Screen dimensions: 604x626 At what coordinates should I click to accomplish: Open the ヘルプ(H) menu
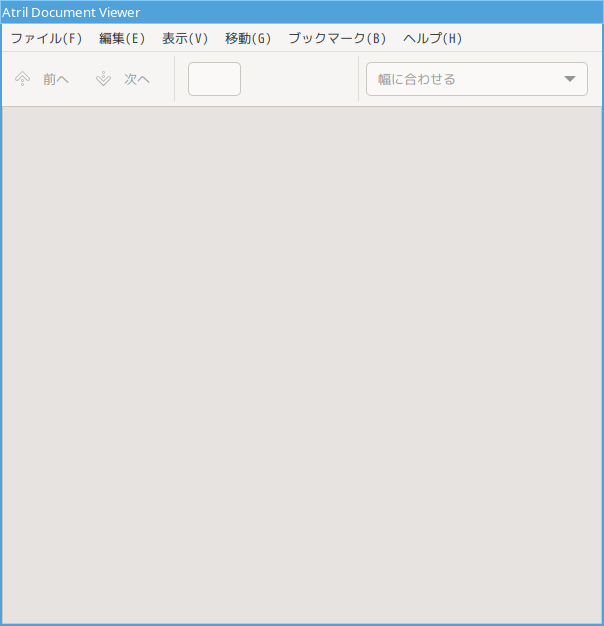point(432,38)
